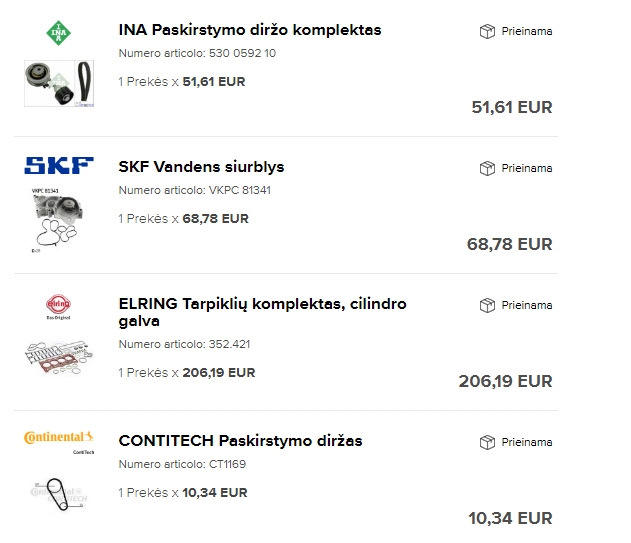Open INA timing belt kit product image

point(58,81)
